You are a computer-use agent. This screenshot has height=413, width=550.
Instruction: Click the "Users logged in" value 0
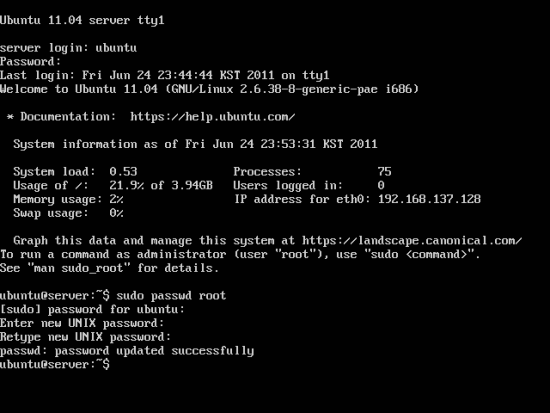pyautogui.click(x=381, y=185)
